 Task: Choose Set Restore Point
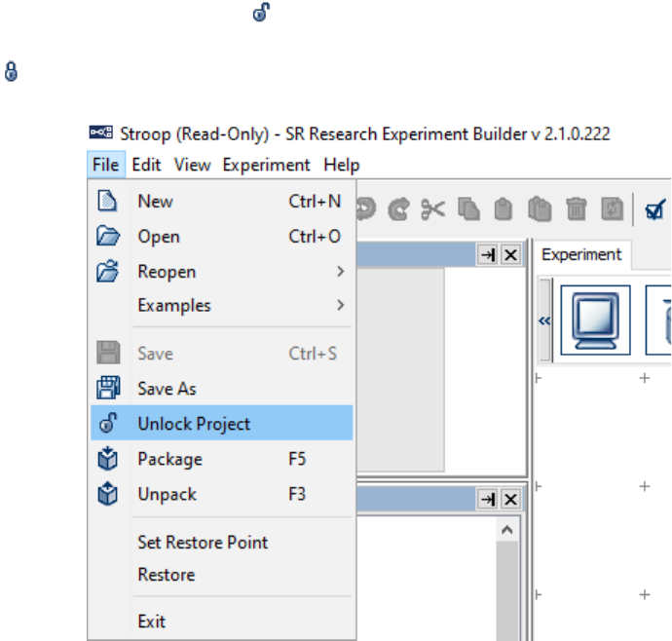click(x=222, y=543)
